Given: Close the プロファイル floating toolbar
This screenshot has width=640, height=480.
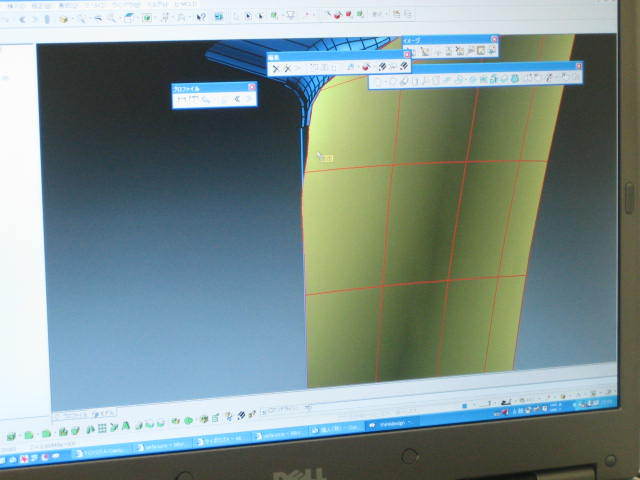Looking at the screenshot, I should point(252,88).
